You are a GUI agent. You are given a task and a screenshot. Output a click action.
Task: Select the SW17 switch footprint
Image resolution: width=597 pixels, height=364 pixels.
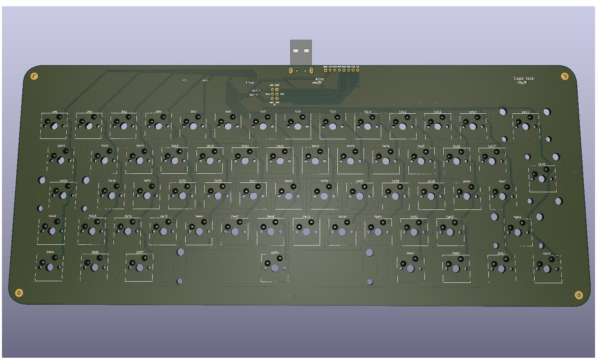(139, 160)
